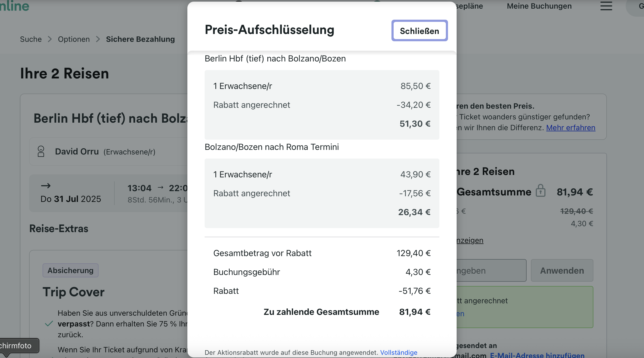This screenshot has width=644, height=358.
Task: Open the hamburger menu icon
Action: tap(606, 6)
